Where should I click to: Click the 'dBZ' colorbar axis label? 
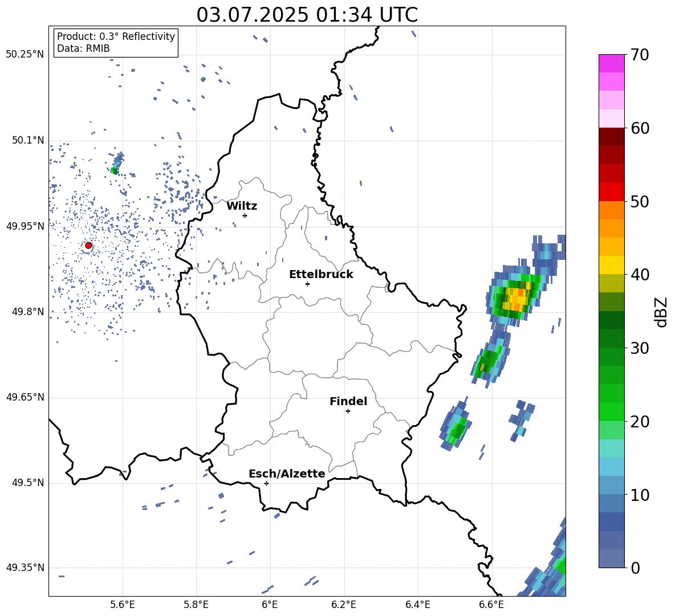[662, 312]
